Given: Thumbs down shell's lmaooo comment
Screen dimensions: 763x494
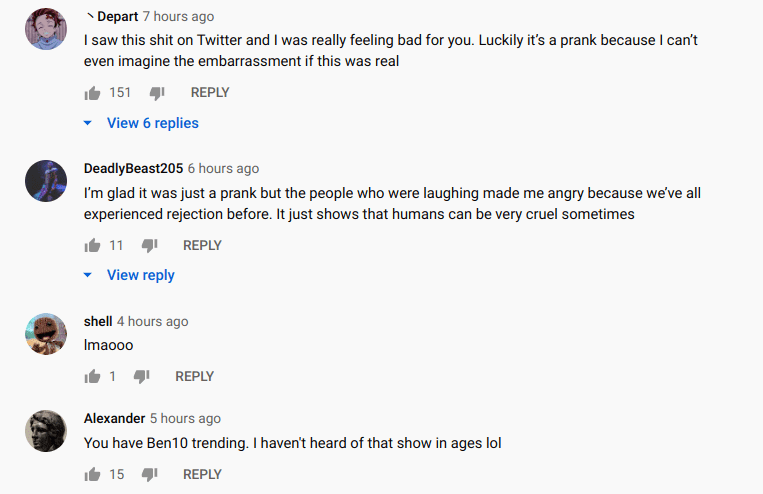Looking at the screenshot, I should pos(141,377).
